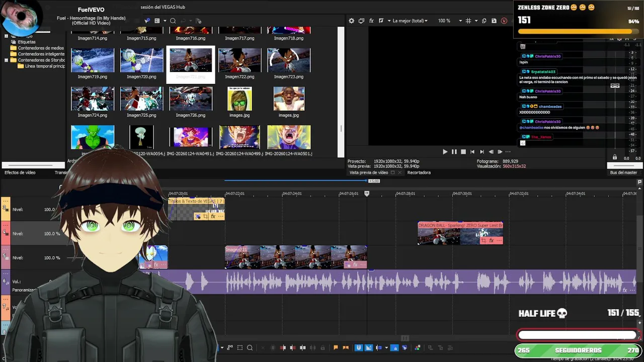This screenshot has height=362, width=644.
Task: Switch to Recortadora tab
Action: coord(419,172)
